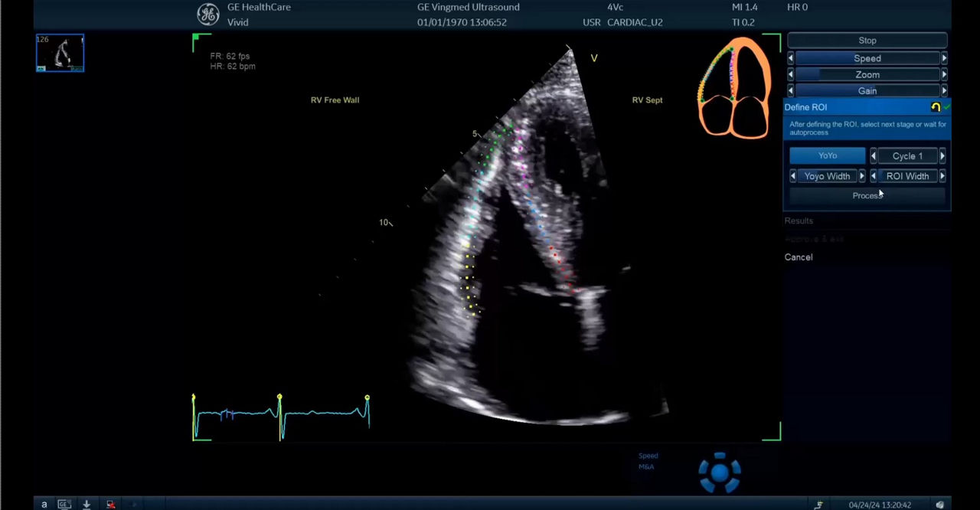Click the Process button

click(x=867, y=195)
